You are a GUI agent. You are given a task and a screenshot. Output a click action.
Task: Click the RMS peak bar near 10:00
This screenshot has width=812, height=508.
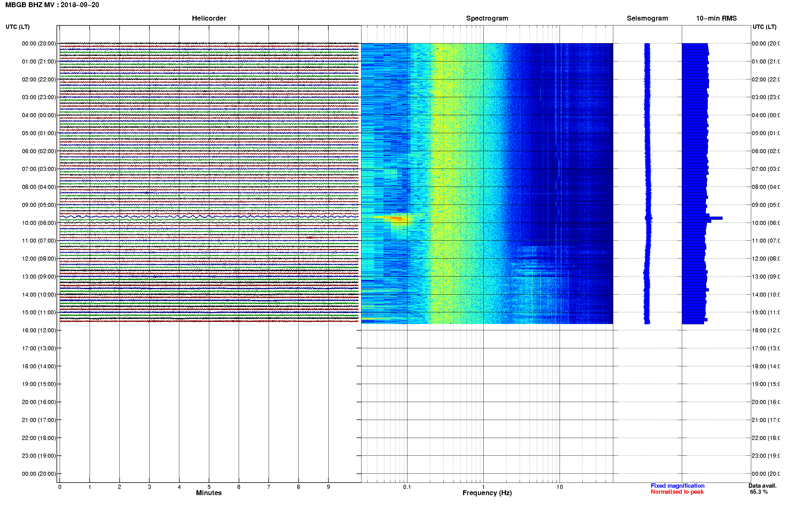tap(702, 218)
